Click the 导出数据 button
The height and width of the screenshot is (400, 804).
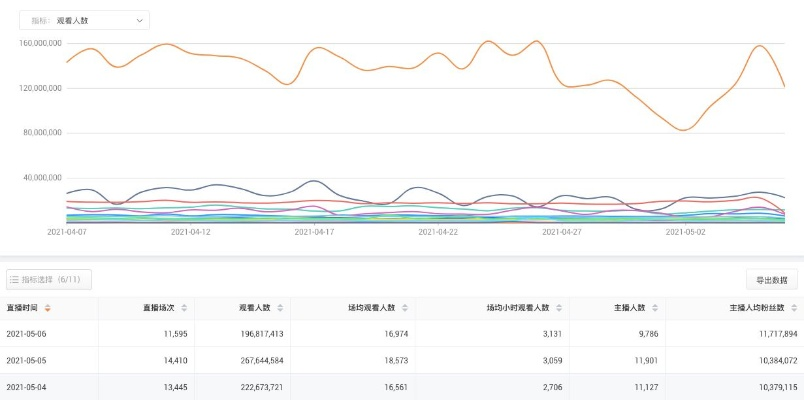771,280
